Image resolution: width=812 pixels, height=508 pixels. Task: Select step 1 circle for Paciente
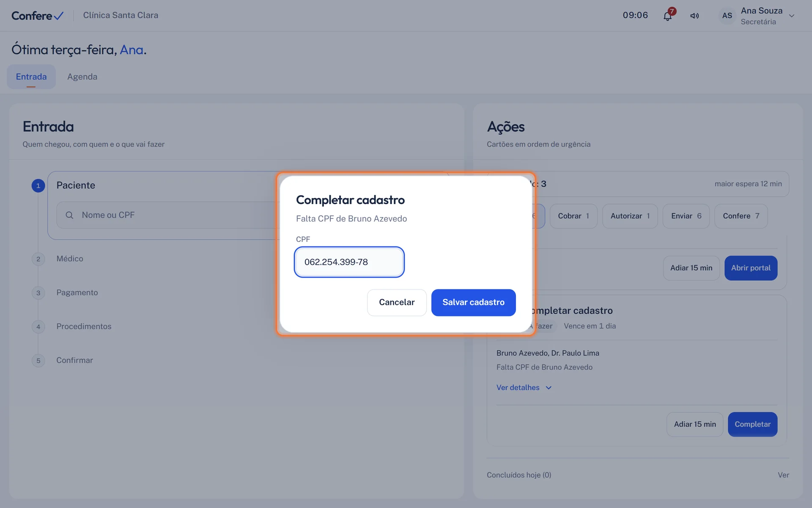point(38,185)
